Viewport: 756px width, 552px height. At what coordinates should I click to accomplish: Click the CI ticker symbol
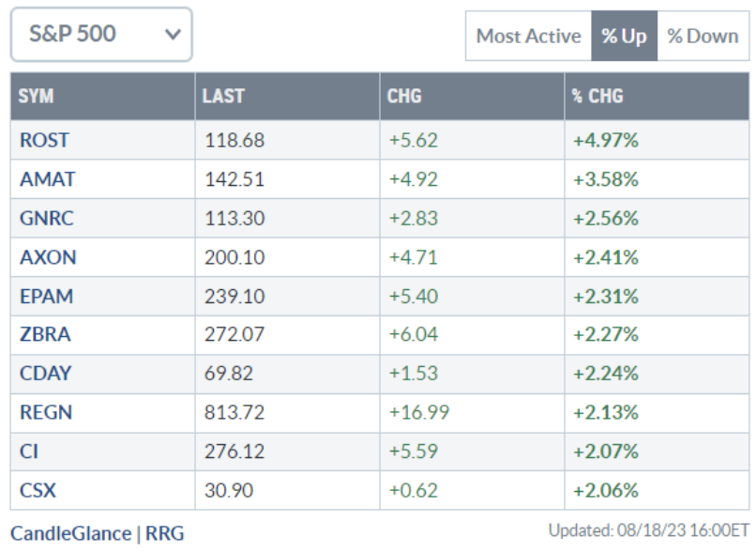pyautogui.click(x=28, y=452)
